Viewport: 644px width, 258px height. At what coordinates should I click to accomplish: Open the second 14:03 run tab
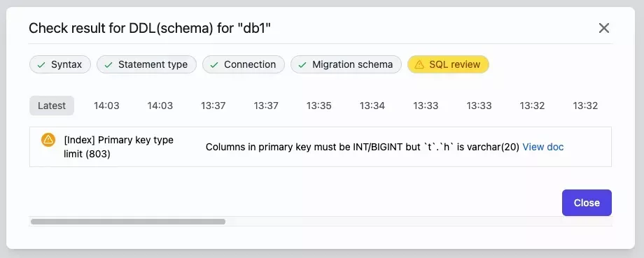click(x=160, y=106)
